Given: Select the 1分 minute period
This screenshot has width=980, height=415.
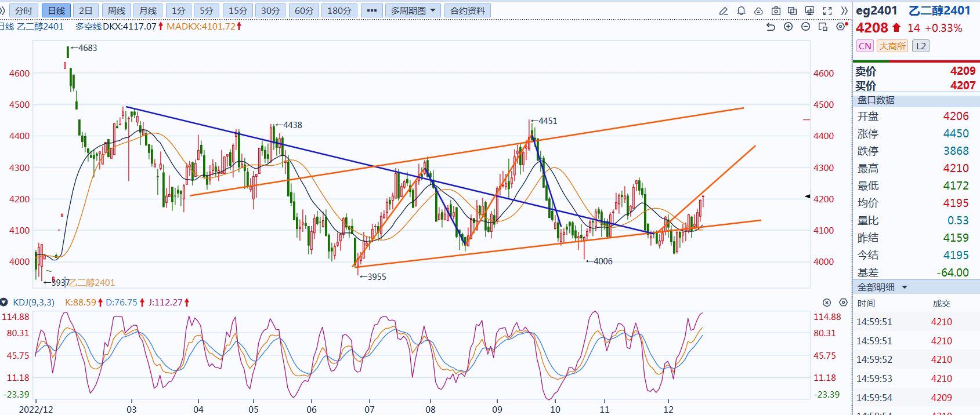Looking at the screenshot, I should [x=179, y=11].
